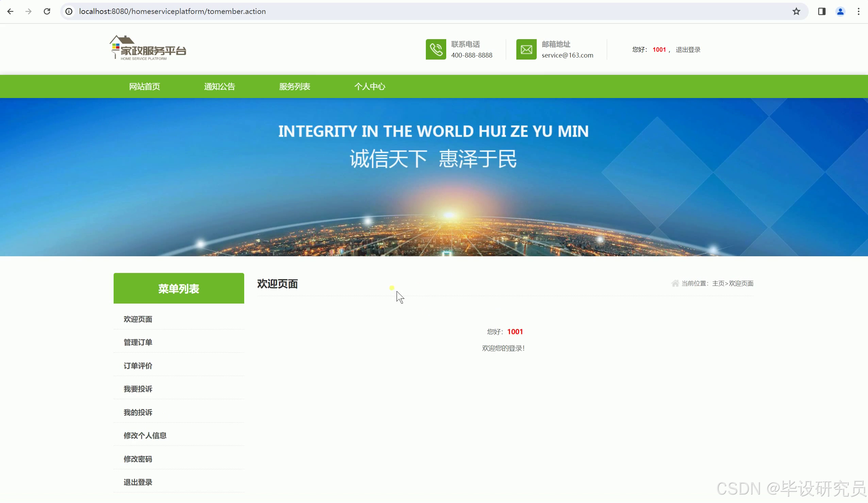
Task: Click 退出登录 in the page header
Action: pos(688,50)
